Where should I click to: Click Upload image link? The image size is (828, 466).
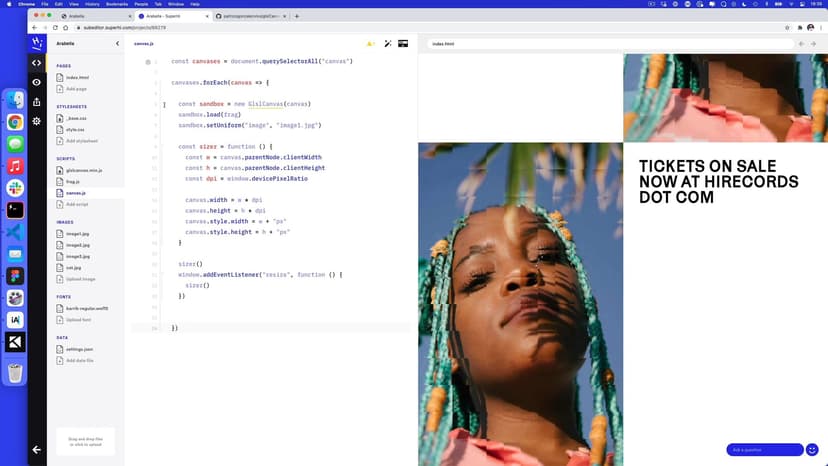(x=80, y=279)
